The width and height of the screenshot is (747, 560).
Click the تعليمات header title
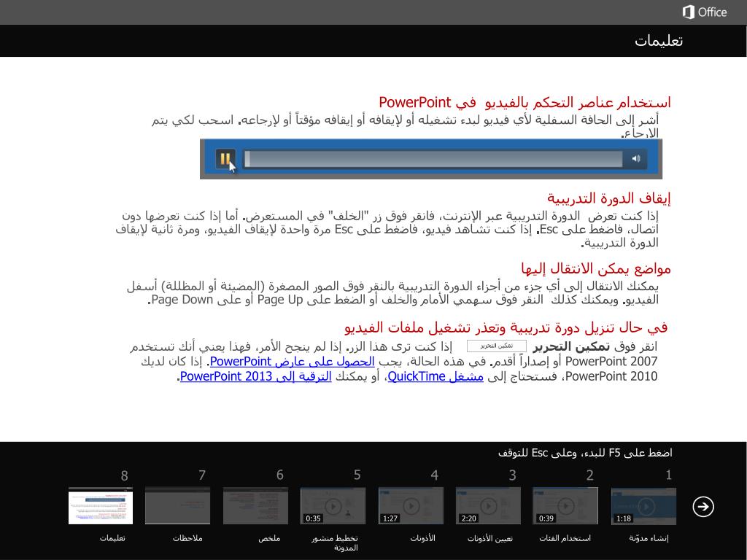tap(659, 41)
